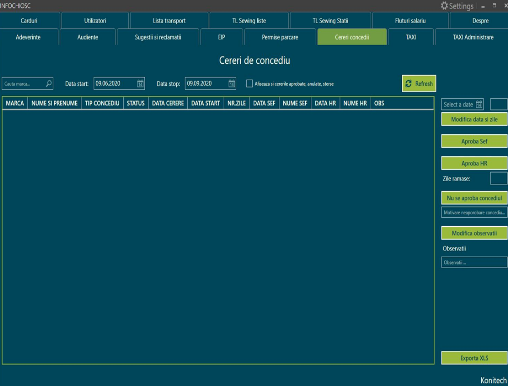Sort by the MARCA column header

pyautogui.click(x=15, y=103)
